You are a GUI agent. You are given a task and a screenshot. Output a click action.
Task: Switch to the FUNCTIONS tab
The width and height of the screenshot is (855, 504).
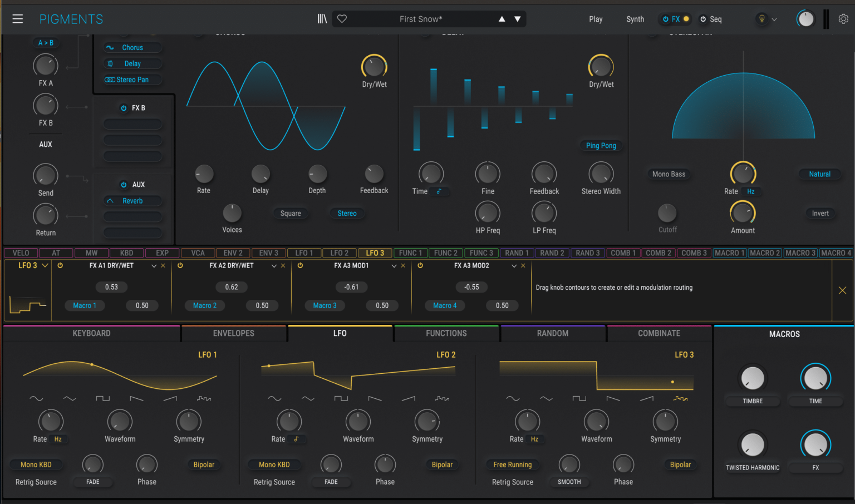pos(446,333)
